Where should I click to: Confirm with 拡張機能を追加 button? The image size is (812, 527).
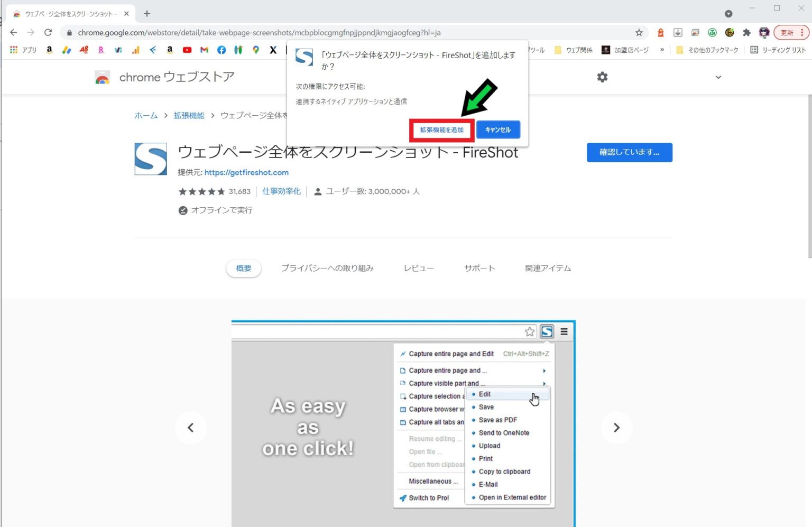click(441, 130)
